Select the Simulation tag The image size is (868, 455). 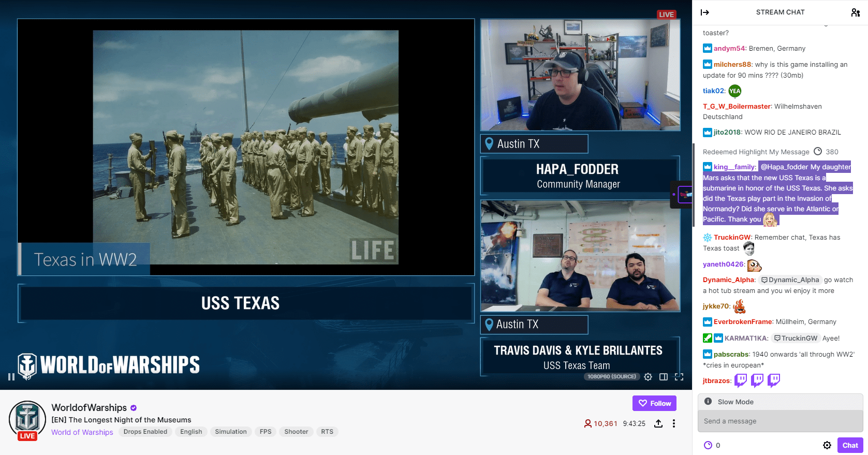[x=231, y=432]
